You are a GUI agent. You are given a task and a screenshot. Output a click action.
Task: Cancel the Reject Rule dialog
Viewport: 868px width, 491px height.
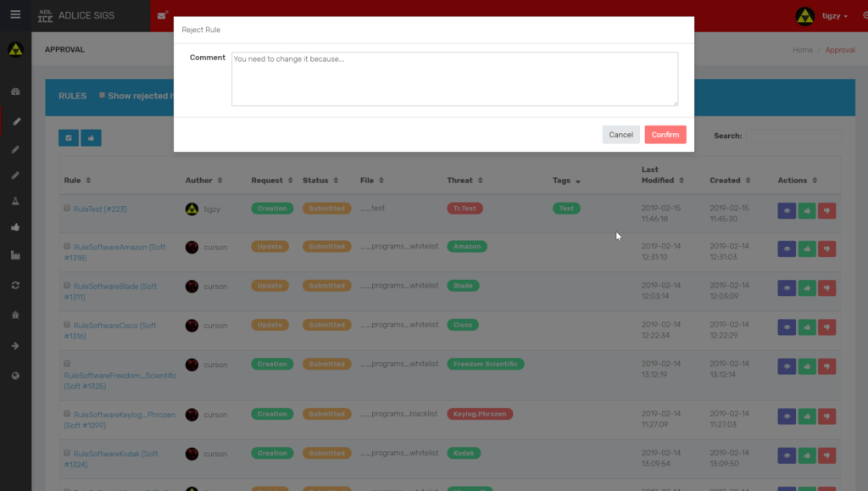620,135
